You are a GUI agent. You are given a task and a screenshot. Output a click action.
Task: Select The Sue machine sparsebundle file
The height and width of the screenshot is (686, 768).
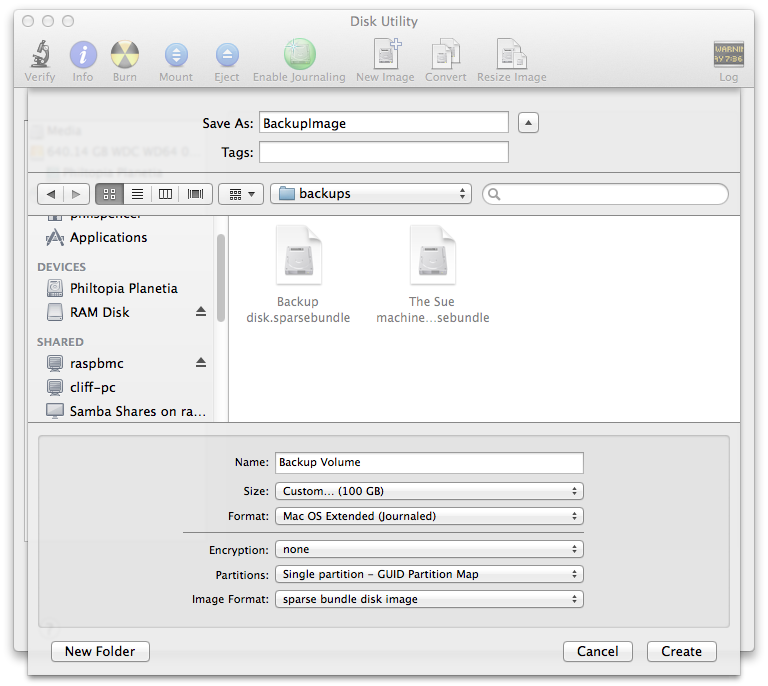pos(432,275)
